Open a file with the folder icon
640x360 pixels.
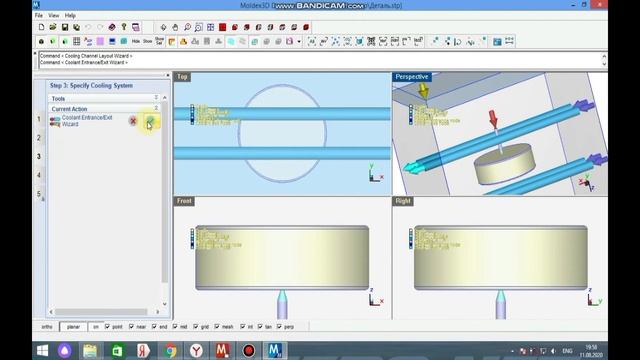[53, 27]
